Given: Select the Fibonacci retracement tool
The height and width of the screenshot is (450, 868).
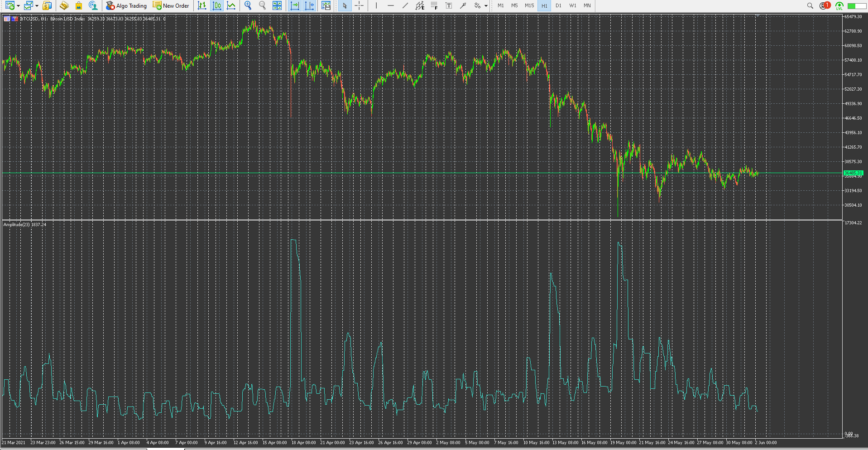Looking at the screenshot, I should (x=434, y=5).
